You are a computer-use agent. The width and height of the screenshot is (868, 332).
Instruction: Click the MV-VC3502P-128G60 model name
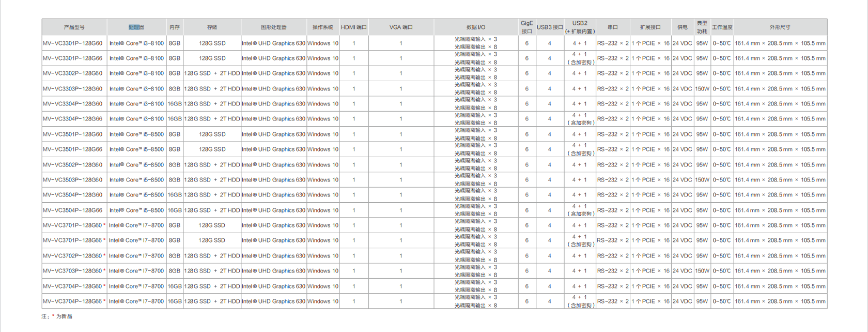tap(73, 165)
